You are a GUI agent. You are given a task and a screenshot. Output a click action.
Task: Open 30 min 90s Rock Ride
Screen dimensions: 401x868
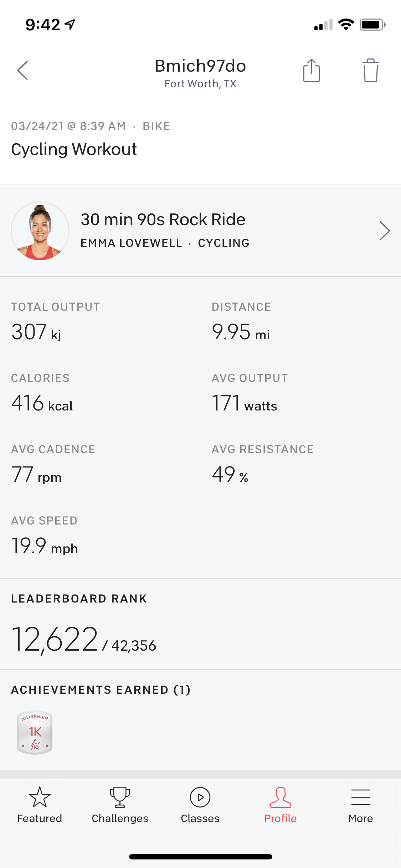pos(163,219)
